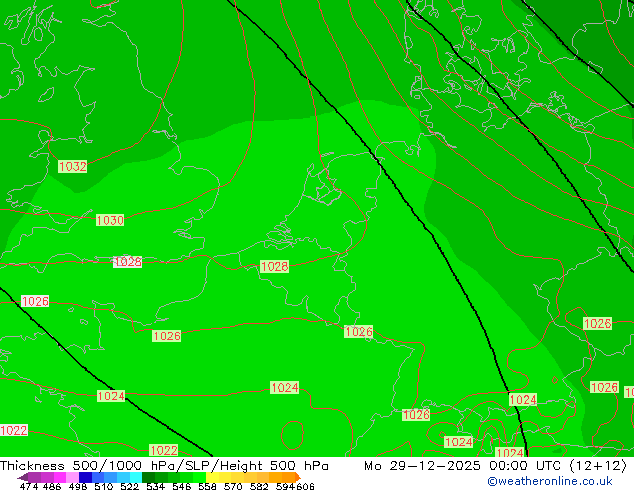The width and height of the screenshot is (634, 490).
Task: Click the map title 'Thickness 500/1000 hPa/SLP/Height 500 hPa'
Action: coord(164,466)
